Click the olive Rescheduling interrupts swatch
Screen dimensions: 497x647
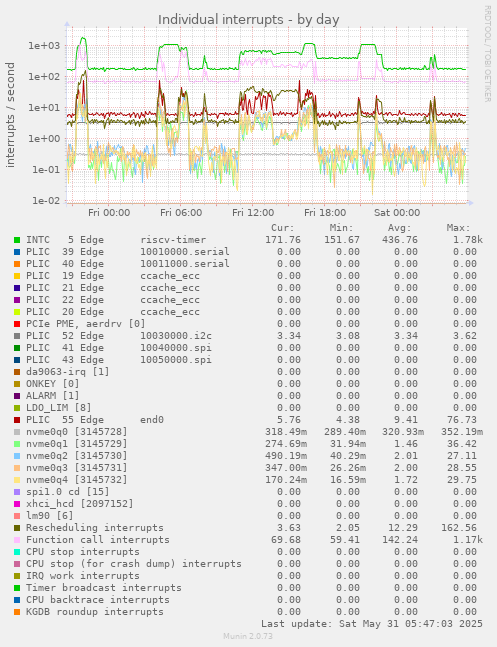17,528
